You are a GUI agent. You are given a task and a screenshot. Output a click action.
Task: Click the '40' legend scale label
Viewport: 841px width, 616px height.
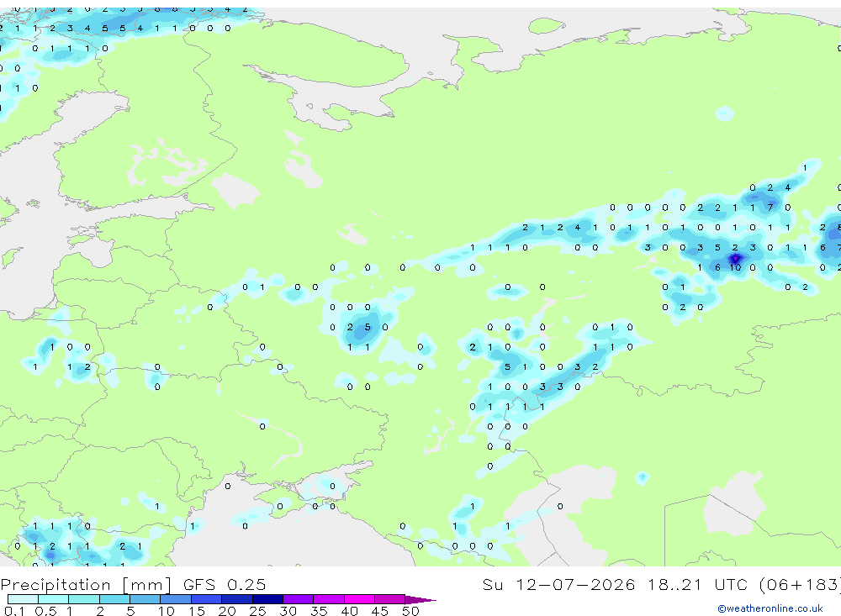pyautogui.click(x=350, y=611)
